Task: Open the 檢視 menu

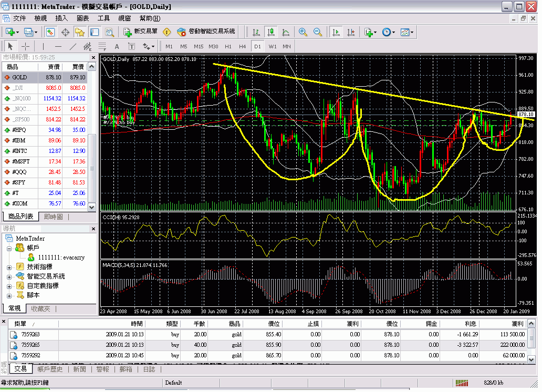Action: point(40,18)
